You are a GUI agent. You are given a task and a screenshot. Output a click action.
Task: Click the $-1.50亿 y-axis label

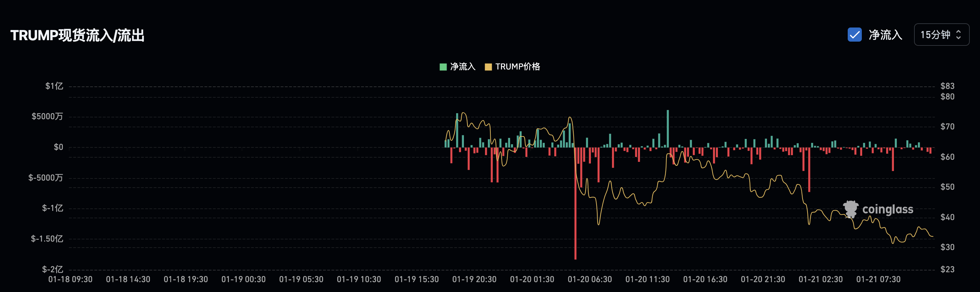pos(47,239)
